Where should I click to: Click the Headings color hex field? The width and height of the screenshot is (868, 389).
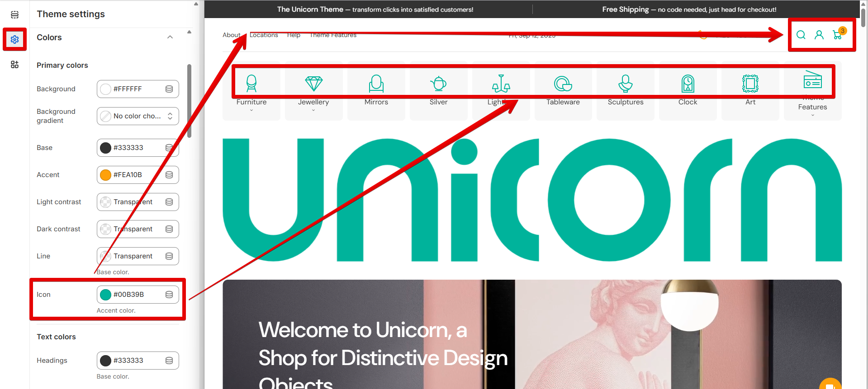point(136,361)
